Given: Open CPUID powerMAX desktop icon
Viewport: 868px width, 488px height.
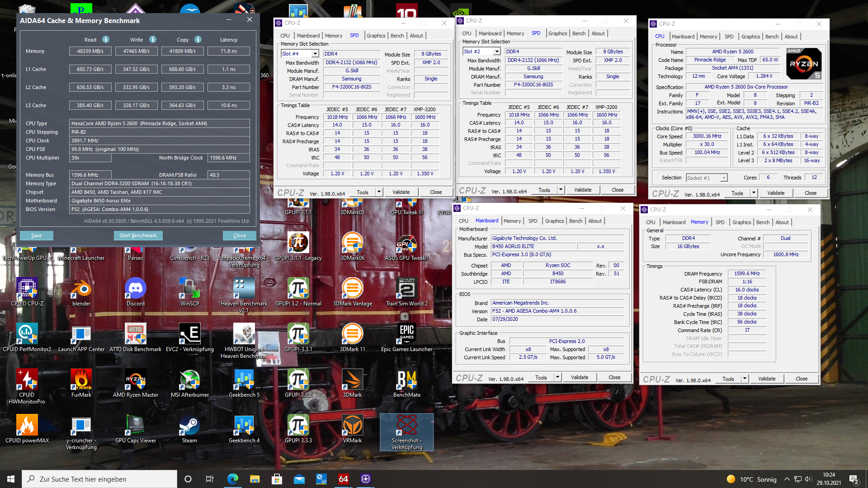Looking at the screenshot, I should [x=27, y=429].
